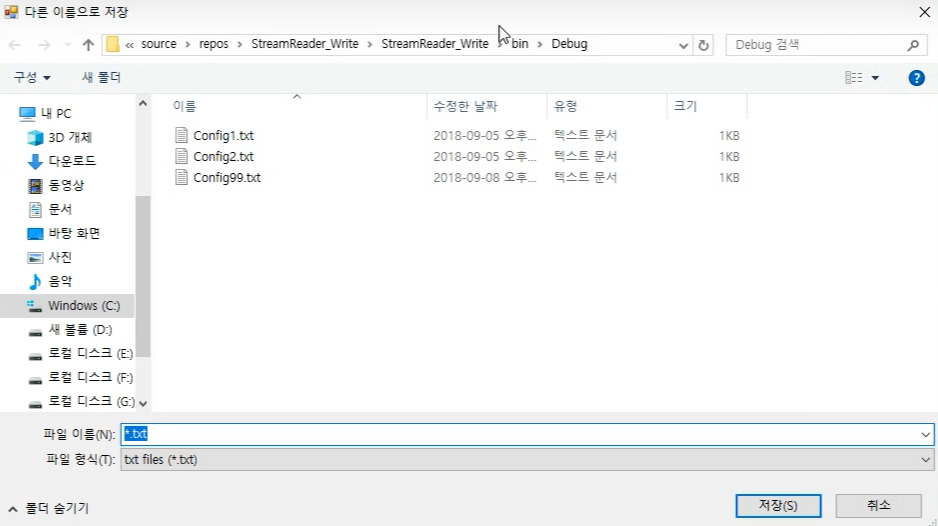Open recent locations dropdown arrow
The image size is (938, 526).
[68, 45]
